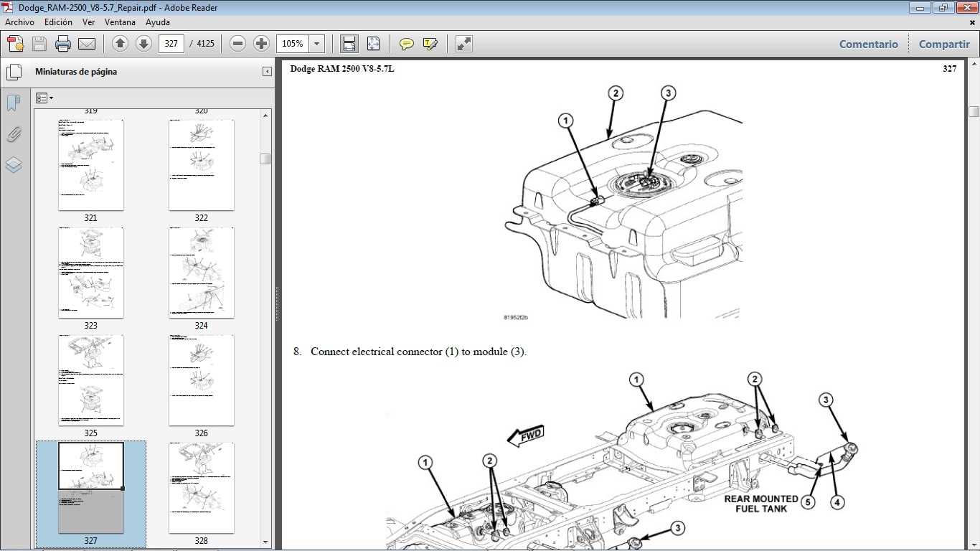980x551 pixels.
Task: Select page 325 thumbnail
Action: tap(91, 380)
